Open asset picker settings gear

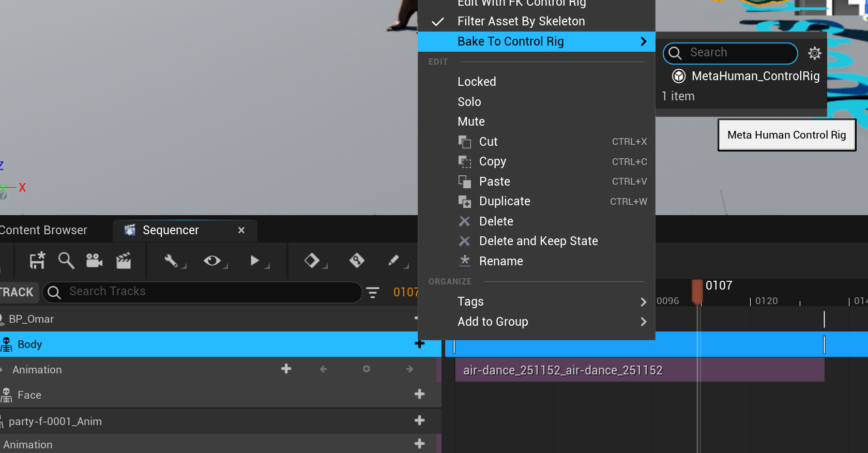(x=815, y=53)
